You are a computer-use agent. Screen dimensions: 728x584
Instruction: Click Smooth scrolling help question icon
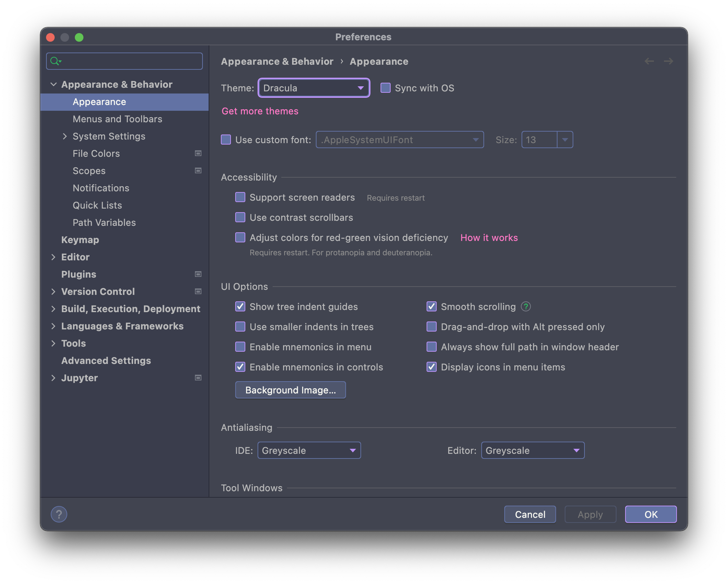(526, 306)
